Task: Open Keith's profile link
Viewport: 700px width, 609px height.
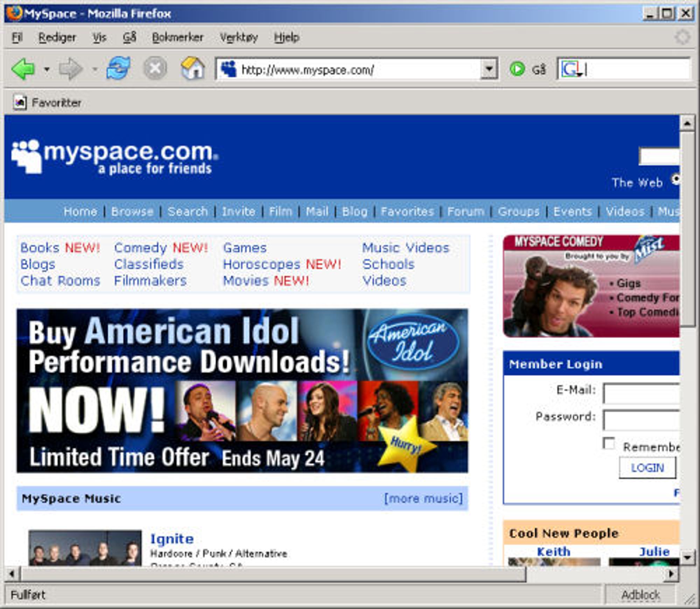Action: pos(554,552)
